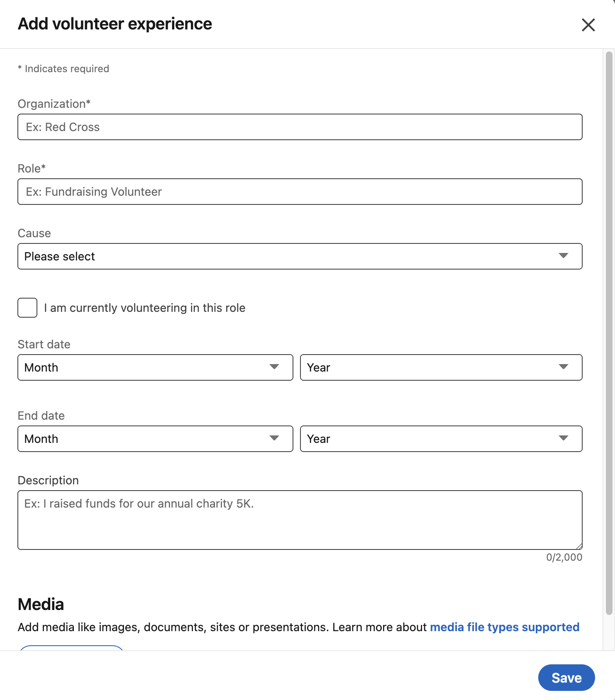Click the Organization input field
Screen dimensions: 615x700
tap(300, 127)
